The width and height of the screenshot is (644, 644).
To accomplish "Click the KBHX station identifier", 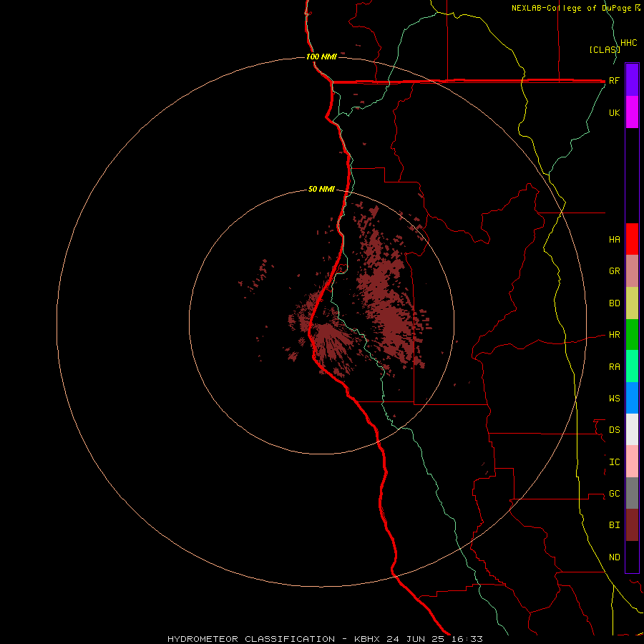I will (368, 639).
